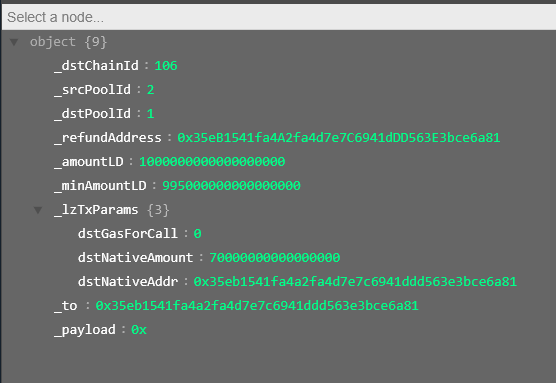Click the _amountLD numeric value
The height and width of the screenshot is (383, 556).
click(212, 162)
